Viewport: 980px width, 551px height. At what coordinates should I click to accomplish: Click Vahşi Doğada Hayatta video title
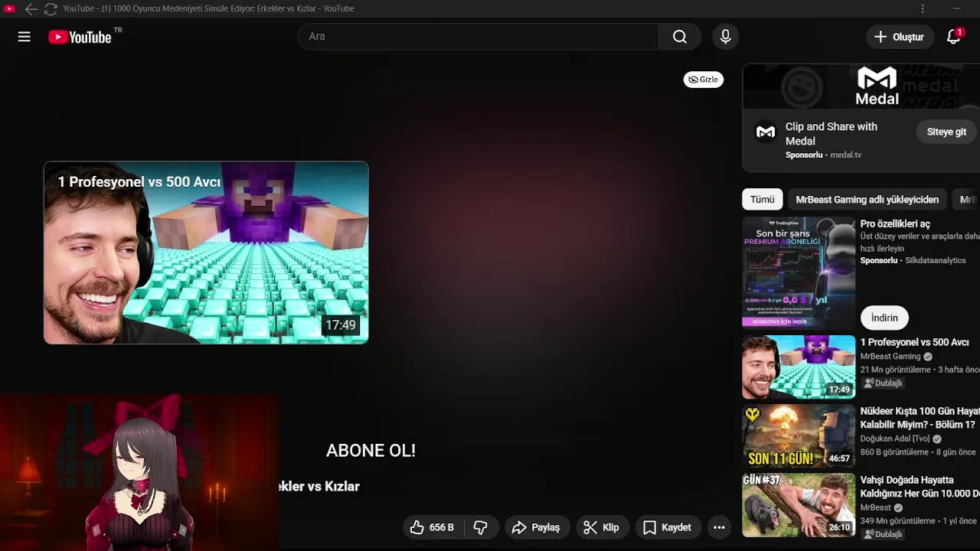tap(920, 487)
